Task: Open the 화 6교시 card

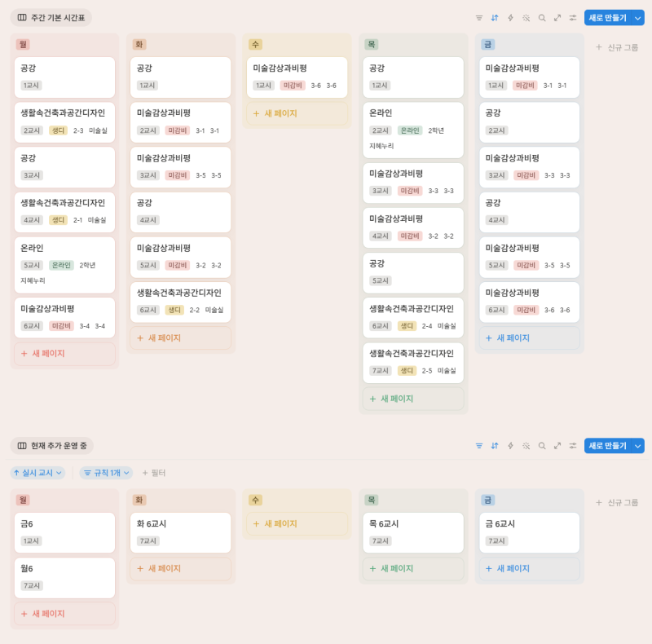Action: (180, 533)
